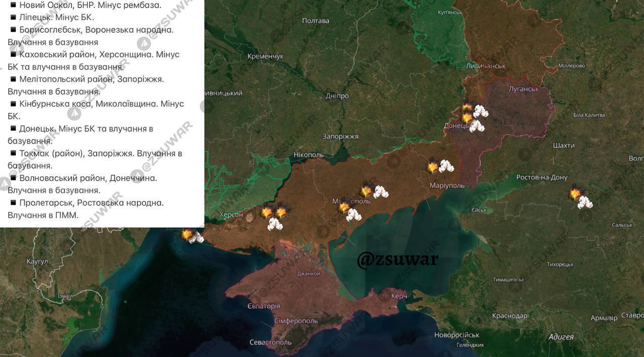Select the explosion marker east of Херсон

[x=266, y=212]
